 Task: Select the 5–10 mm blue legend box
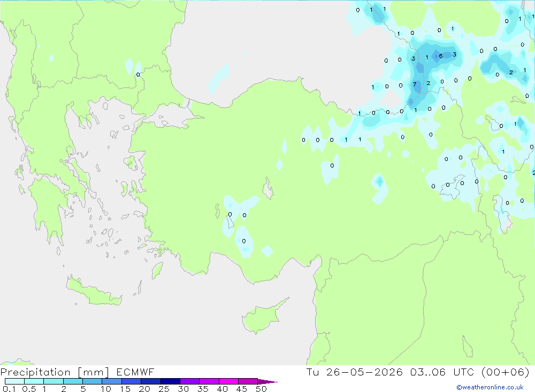93,381
